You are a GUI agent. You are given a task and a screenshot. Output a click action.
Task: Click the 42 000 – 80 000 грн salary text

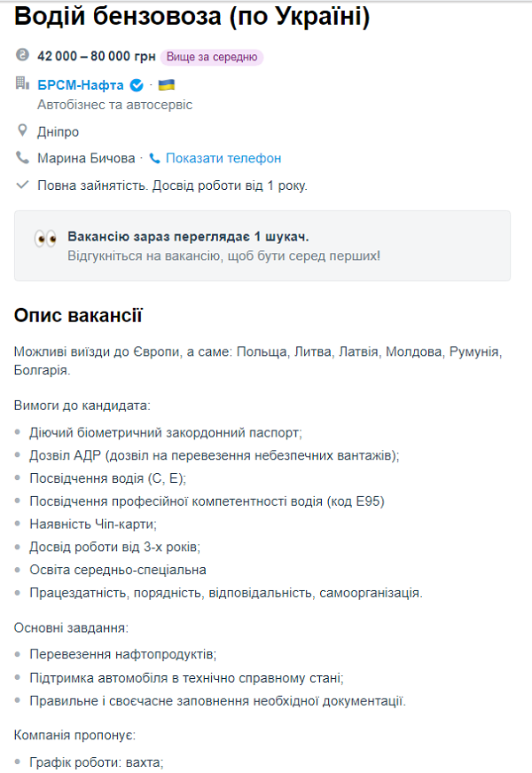point(95,57)
